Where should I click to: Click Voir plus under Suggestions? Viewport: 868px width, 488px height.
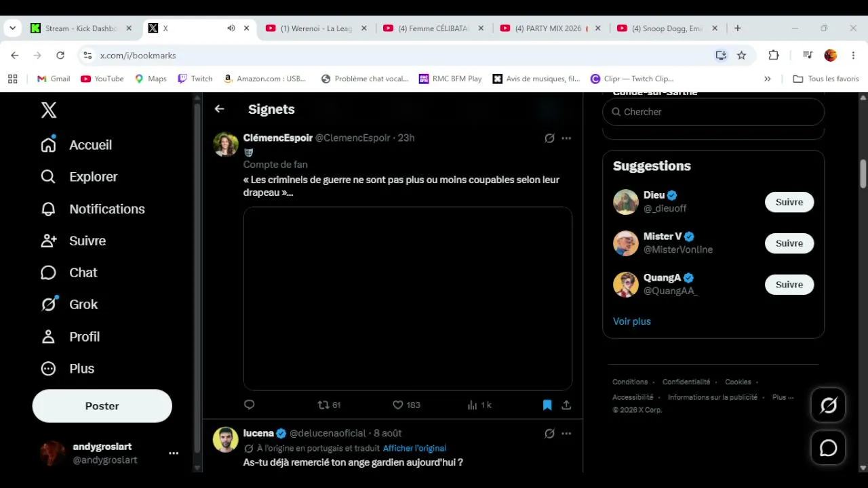pos(632,321)
